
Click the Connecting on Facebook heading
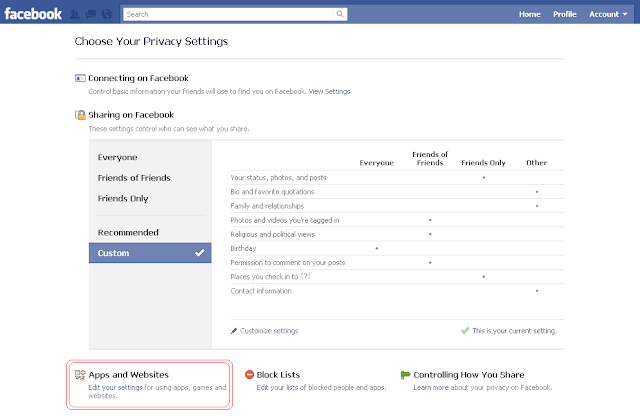tap(138, 78)
